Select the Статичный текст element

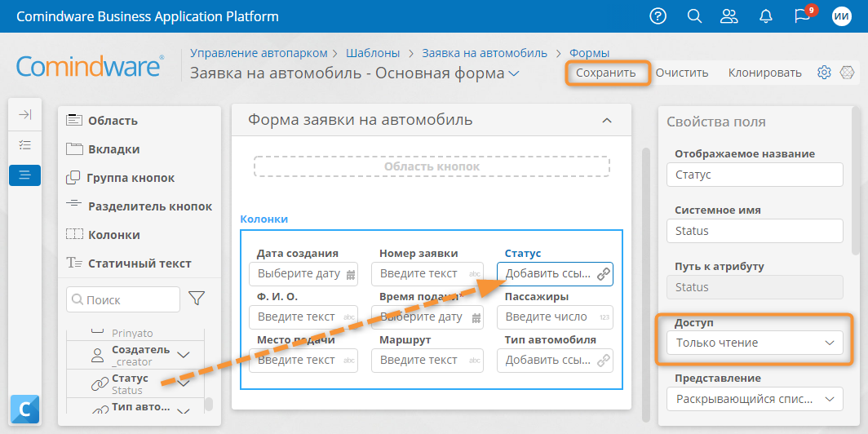pos(128,263)
